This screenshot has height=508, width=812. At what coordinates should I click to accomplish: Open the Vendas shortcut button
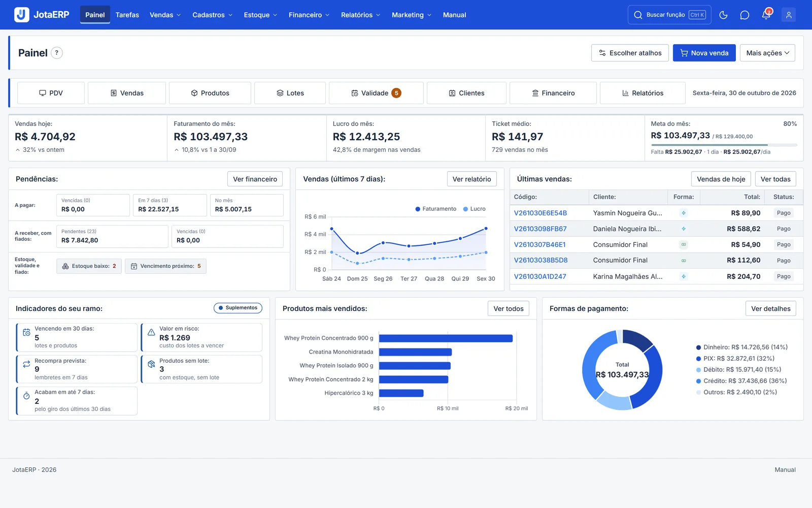127,93
